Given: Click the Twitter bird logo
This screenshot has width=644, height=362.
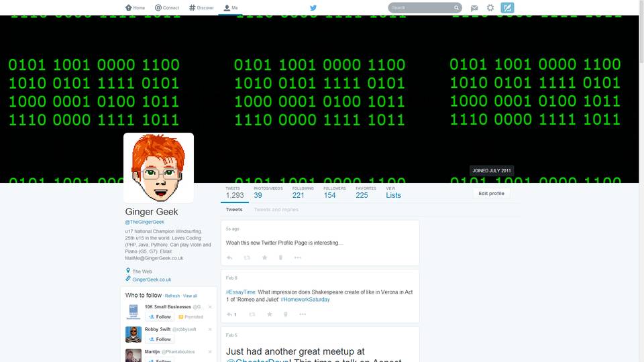Looking at the screenshot, I should point(313,8).
